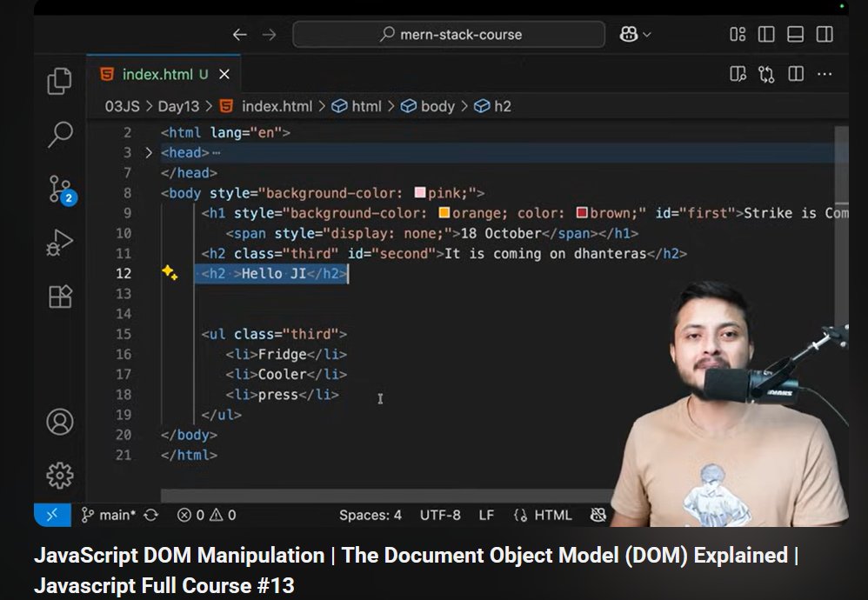The image size is (868, 600).
Task: Select the index.html editor tab
Action: pyautogui.click(x=164, y=74)
